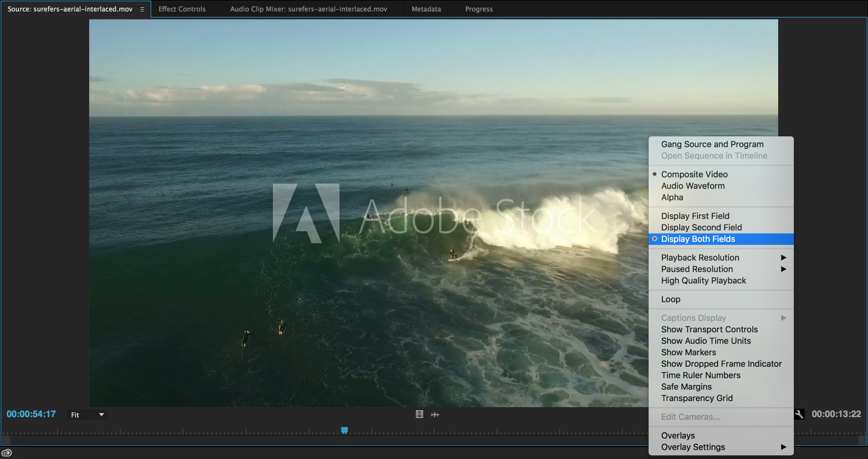The image size is (868, 459).
Task: Click the Creative Cloud icon in status bar
Action: coord(7,453)
